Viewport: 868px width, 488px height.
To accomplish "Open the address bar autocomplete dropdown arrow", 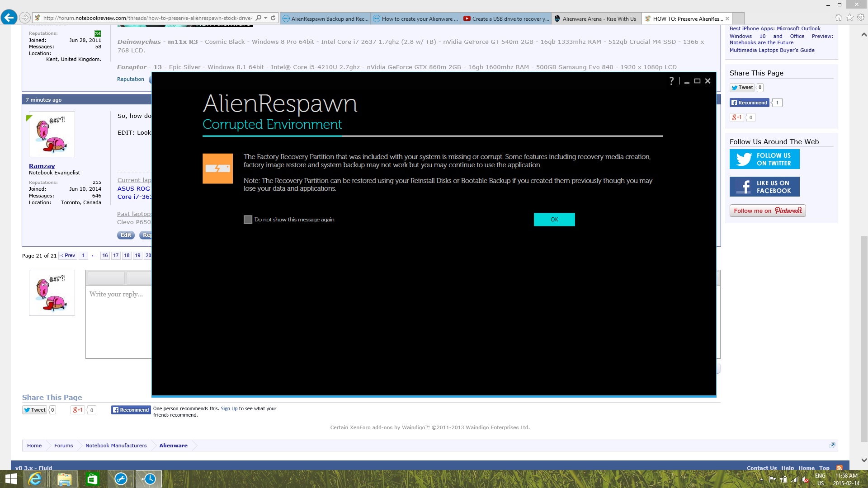I will [266, 18].
